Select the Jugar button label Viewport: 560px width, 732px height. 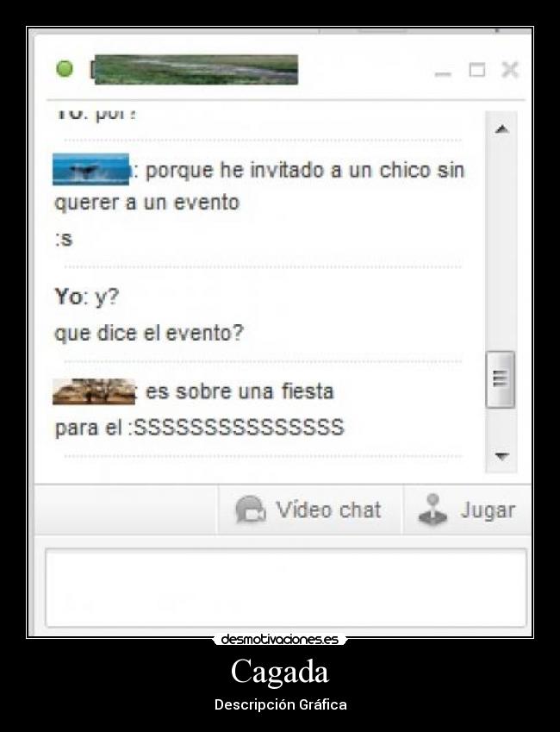point(488,510)
